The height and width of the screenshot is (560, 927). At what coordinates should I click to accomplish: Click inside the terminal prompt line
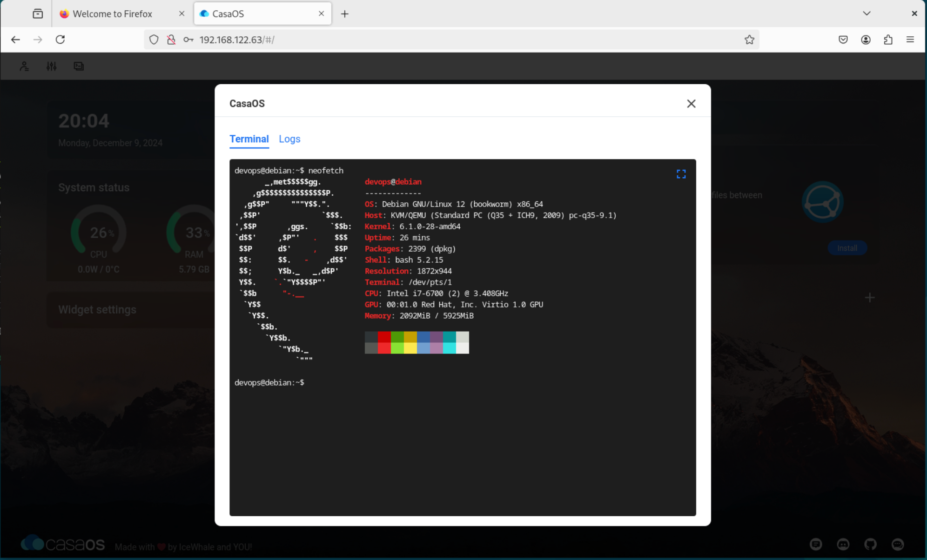[326, 382]
